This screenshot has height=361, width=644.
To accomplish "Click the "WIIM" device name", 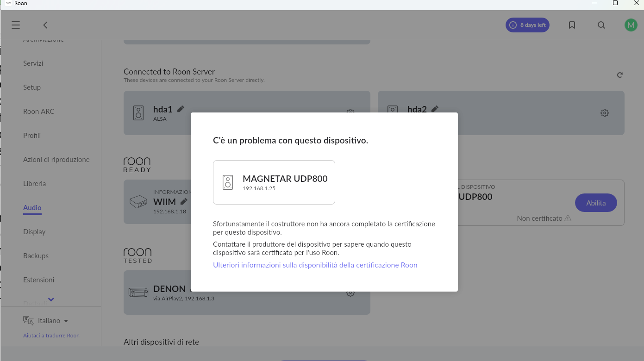I will 165,202.
